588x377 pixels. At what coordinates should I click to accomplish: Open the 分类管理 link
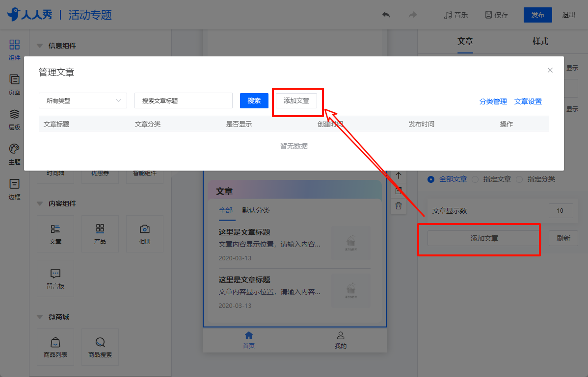493,101
